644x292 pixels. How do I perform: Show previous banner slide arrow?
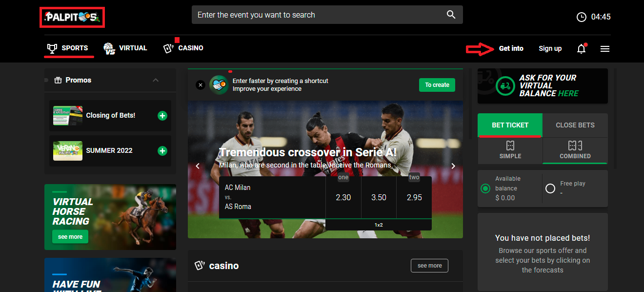(x=198, y=166)
